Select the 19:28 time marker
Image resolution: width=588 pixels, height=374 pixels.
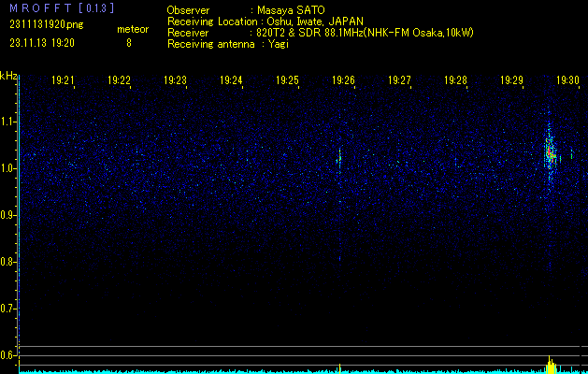456,80
